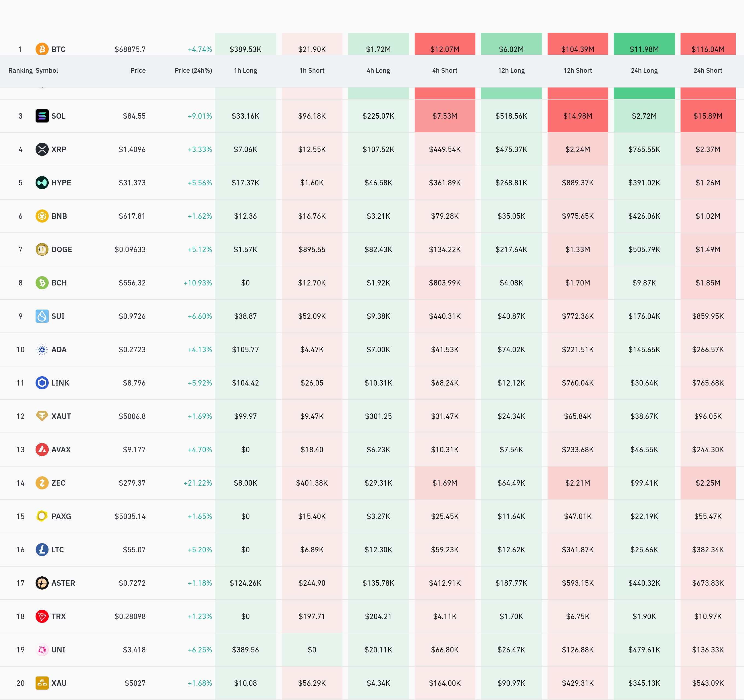Screen dimensions: 744x700
Task: Click the HYPE token icon
Action: coord(42,183)
